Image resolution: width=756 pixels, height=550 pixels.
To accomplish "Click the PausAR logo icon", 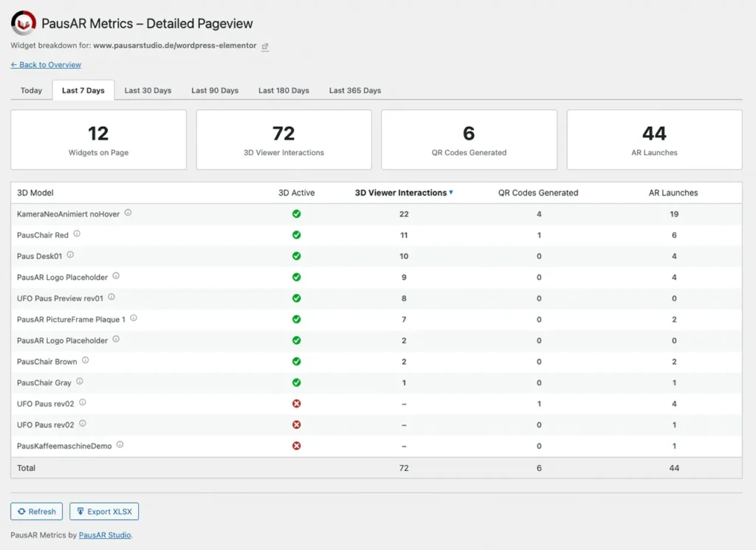I will click(x=23, y=23).
